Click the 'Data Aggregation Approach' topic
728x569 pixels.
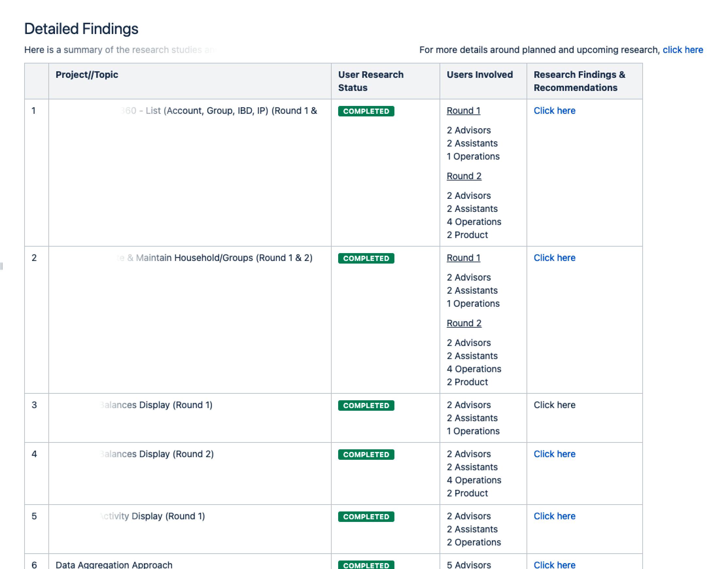(114, 564)
